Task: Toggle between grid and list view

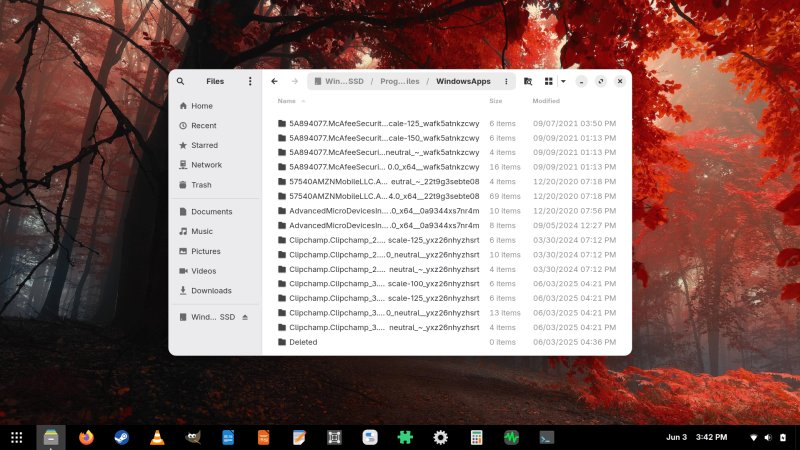Action: tap(549, 81)
